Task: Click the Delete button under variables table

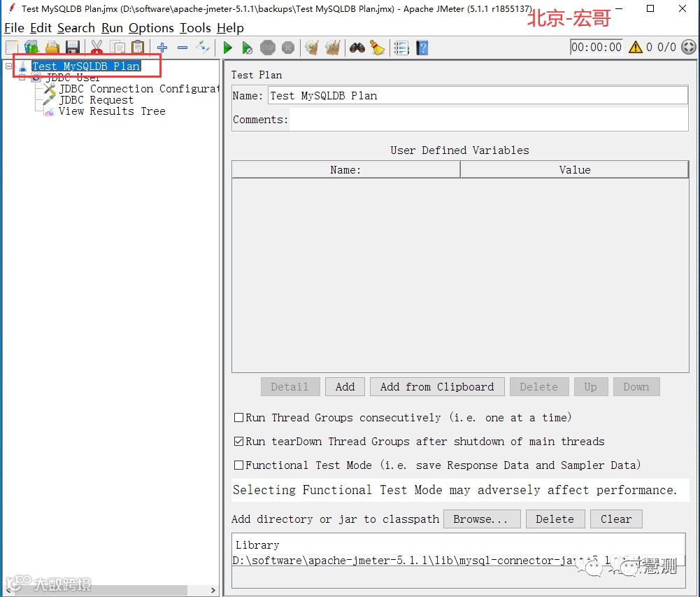Action: click(539, 387)
